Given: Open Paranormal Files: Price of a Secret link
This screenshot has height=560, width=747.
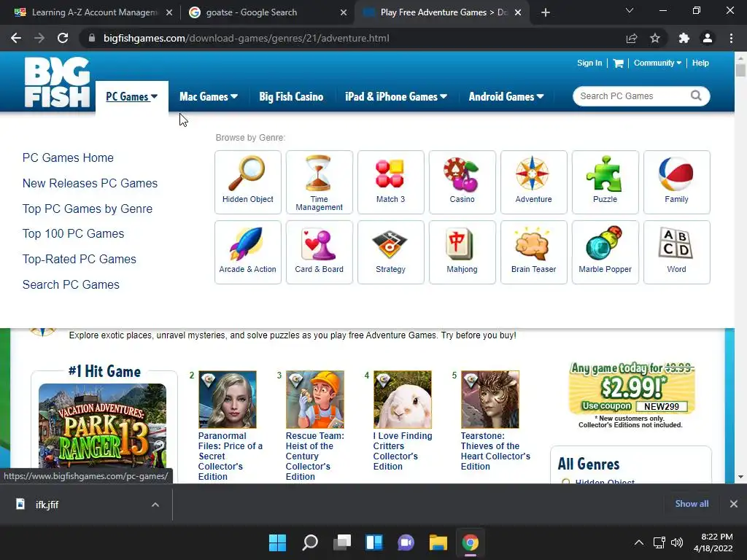Looking at the screenshot, I should [x=231, y=456].
